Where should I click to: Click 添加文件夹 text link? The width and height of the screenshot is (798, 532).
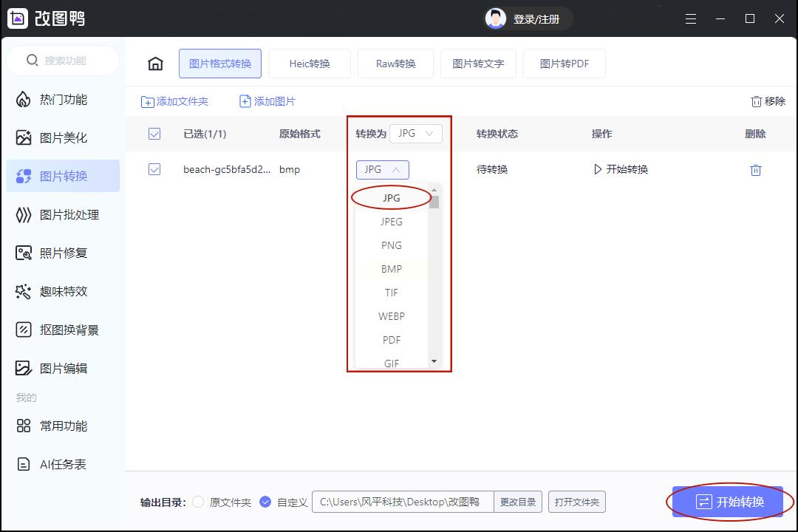(183, 101)
